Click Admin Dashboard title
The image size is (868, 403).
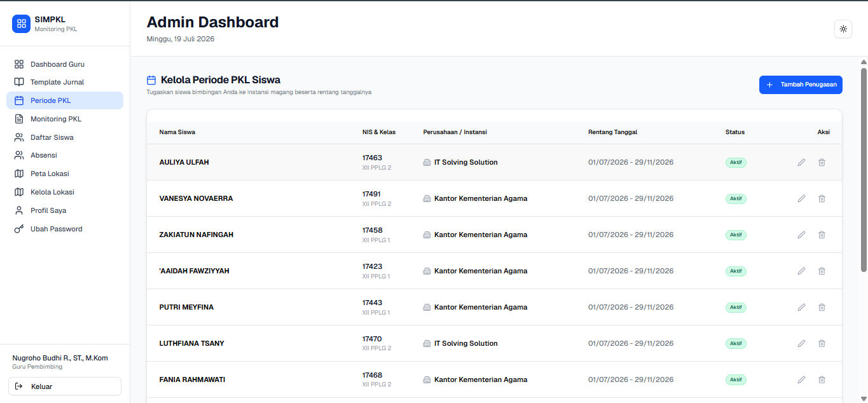[x=212, y=22]
